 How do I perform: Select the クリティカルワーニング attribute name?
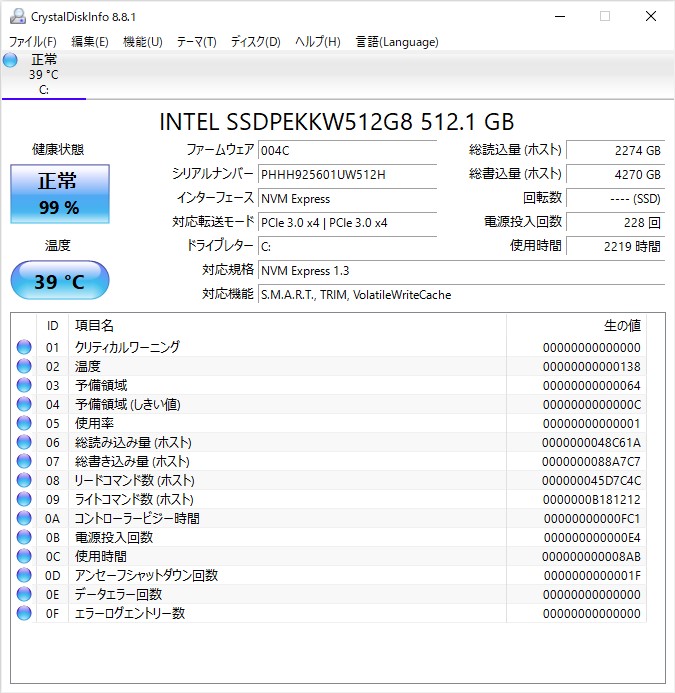(127, 347)
